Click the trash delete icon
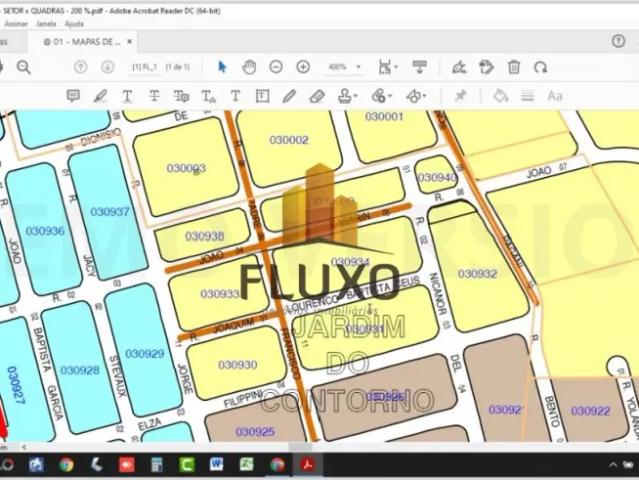 coord(513,67)
